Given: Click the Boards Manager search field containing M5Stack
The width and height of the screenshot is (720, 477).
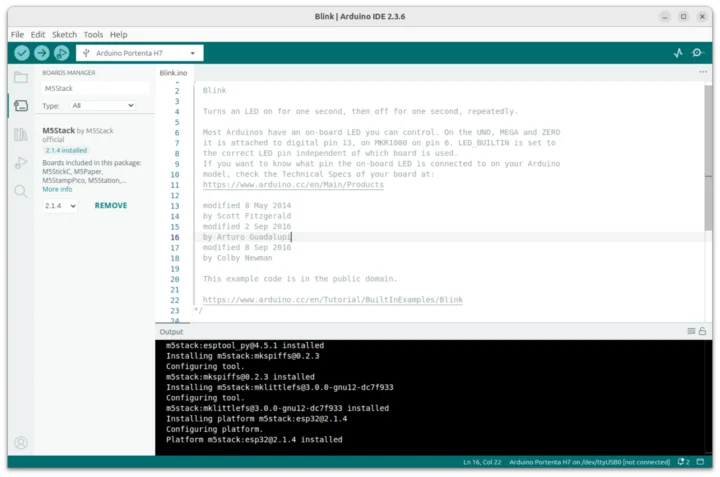Looking at the screenshot, I should coord(96,88).
